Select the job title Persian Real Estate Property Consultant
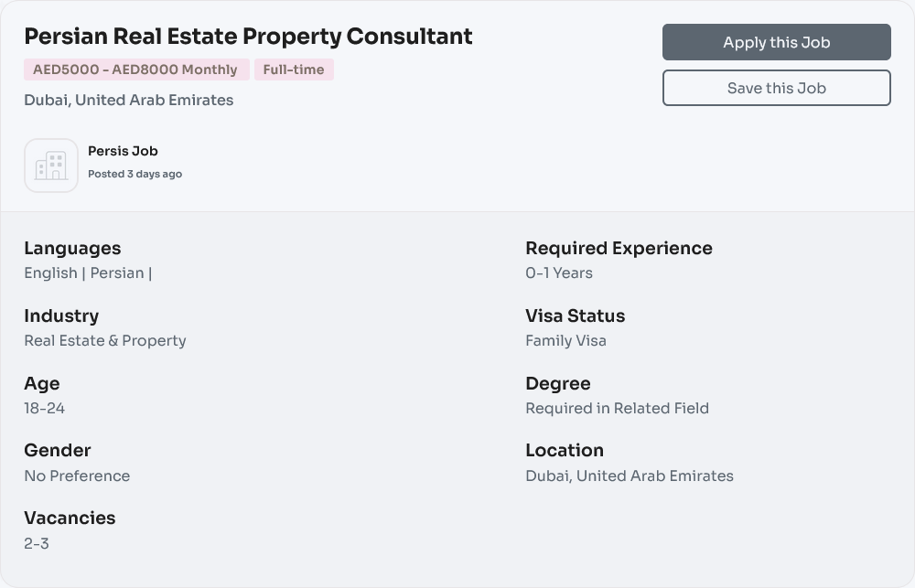Viewport: 915px width, 588px height. pos(248,37)
